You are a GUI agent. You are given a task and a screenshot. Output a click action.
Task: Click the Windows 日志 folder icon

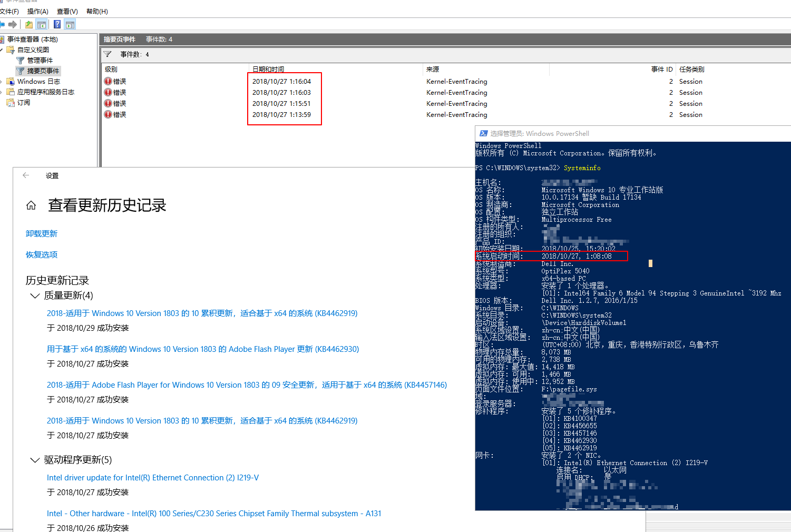pyautogui.click(x=11, y=81)
